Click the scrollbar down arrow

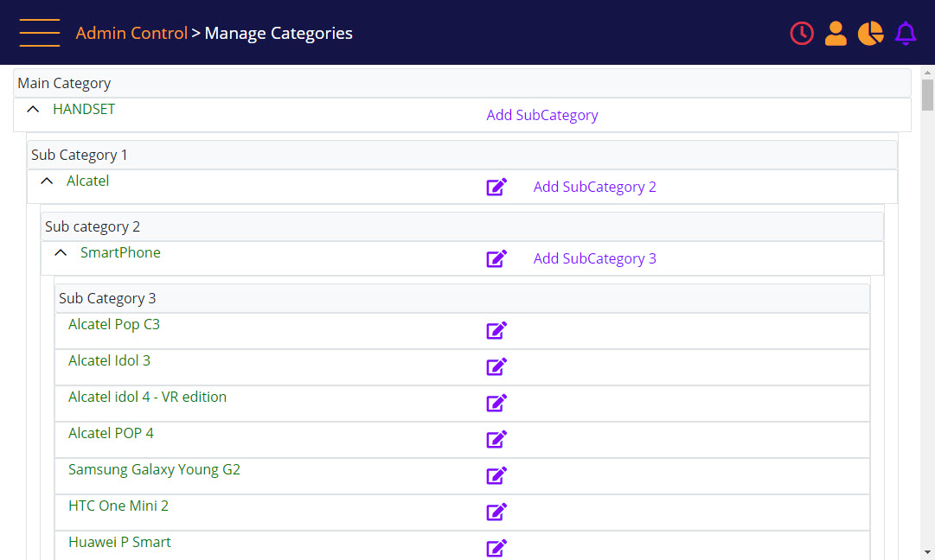927,553
